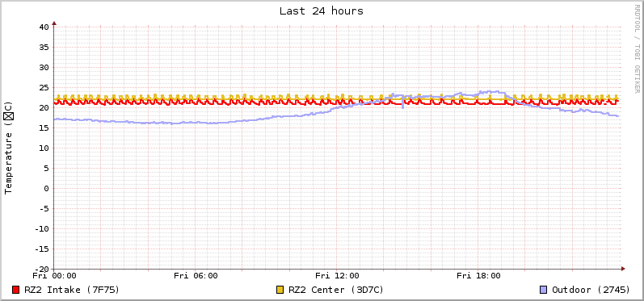Click the RZ2 Intake (7F75) legend label
644x301 pixels.
72,290
